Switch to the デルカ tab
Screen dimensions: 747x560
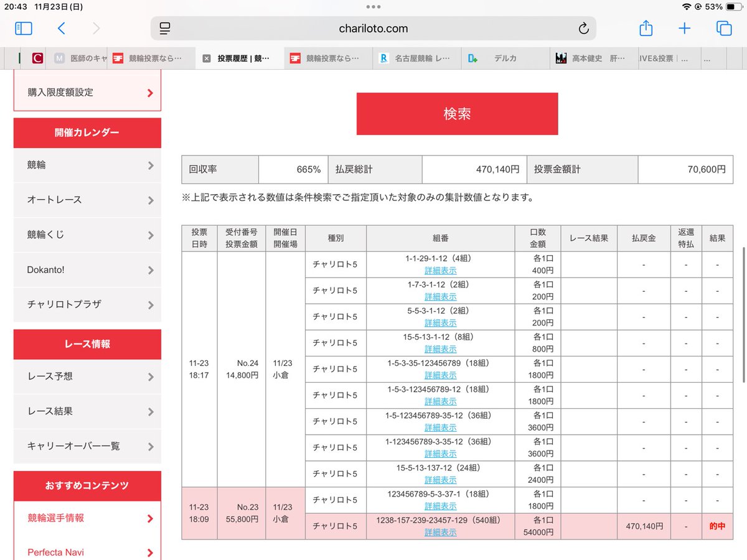[x=504, y=58]
